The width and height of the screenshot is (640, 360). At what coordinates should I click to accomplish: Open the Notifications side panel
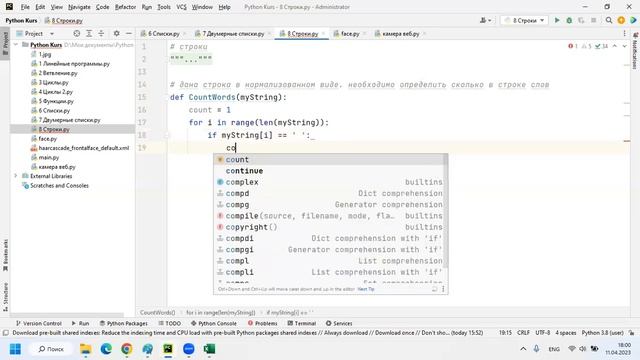tap(635, 51)
